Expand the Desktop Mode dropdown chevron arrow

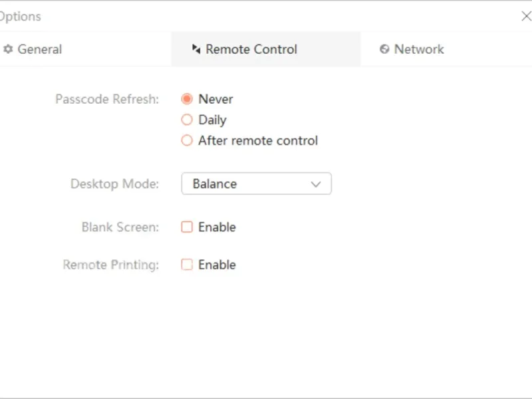pyautogui.click(x=316, y=184)
